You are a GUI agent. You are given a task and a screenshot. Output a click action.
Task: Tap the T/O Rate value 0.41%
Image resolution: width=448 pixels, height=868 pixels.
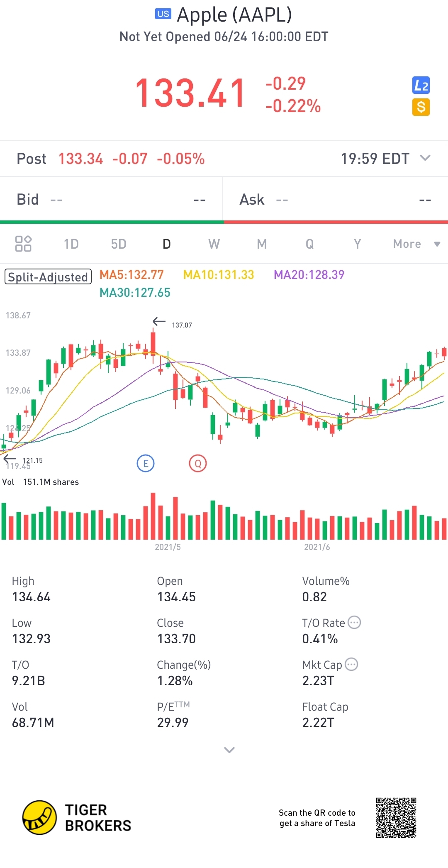coord(320,639)
